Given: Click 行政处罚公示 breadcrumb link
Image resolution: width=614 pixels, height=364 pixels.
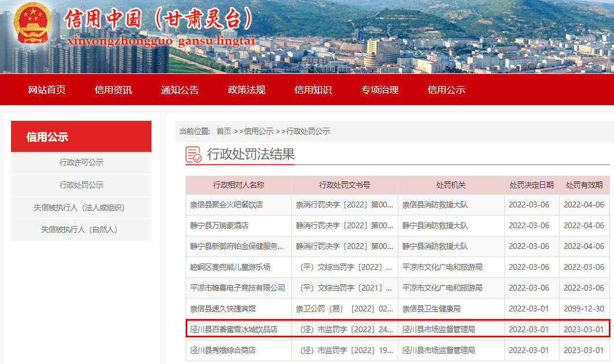Looking at the screenshot, I should [x=308, y=131].
